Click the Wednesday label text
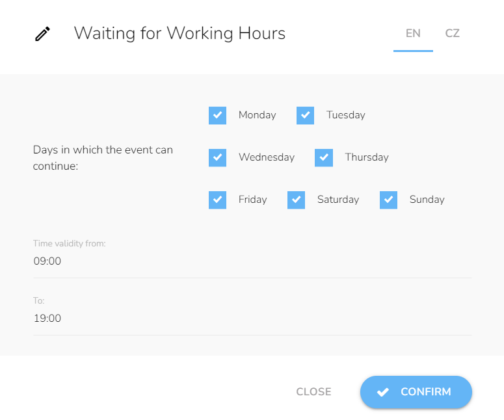The image size is (504, 420). (x=267, y=157)
